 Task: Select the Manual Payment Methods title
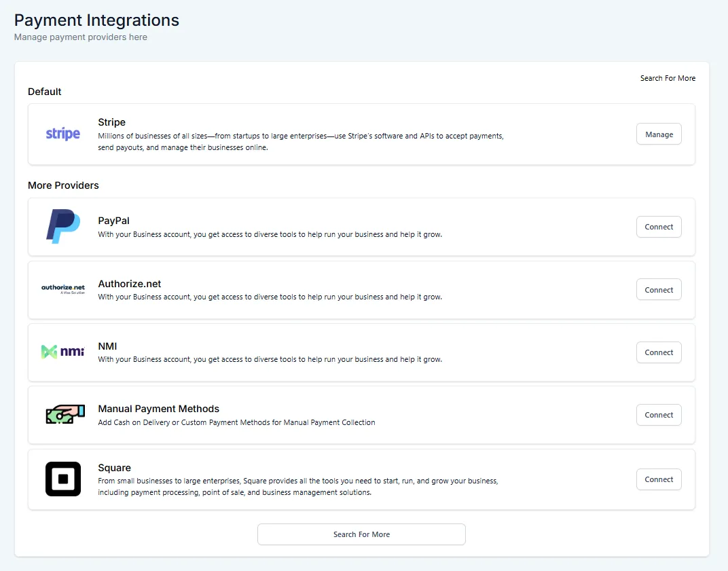(x=158, y=409)
